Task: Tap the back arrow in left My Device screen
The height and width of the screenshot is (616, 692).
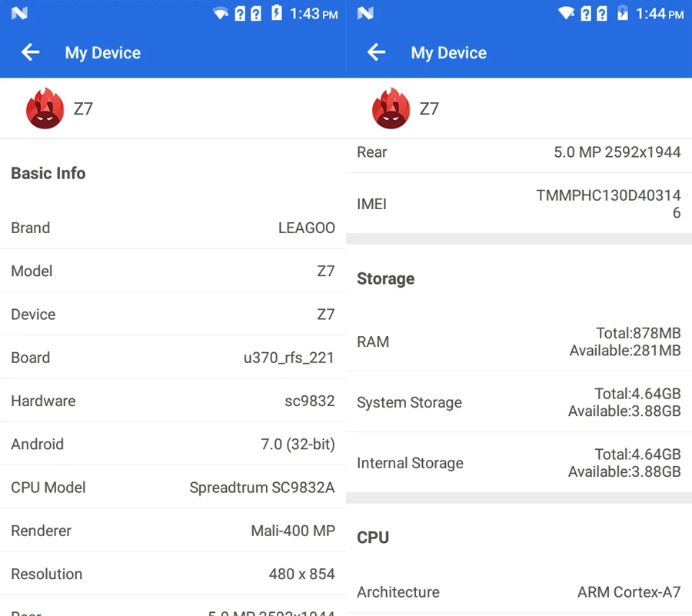Action: [31, 52]
